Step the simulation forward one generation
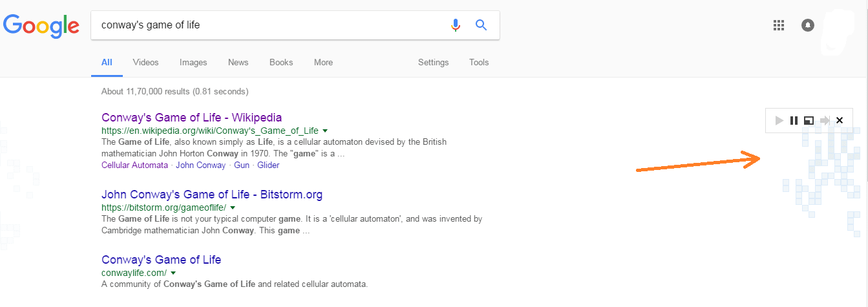This screenshot has width=868, height=307. [x=824, y=120]
